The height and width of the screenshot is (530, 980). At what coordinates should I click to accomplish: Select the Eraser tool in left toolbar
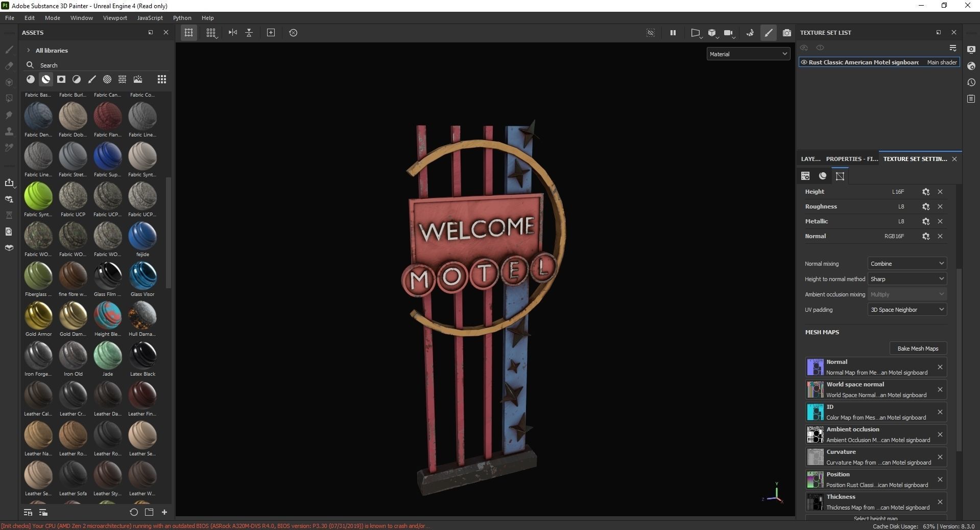(x=9, y=66)
